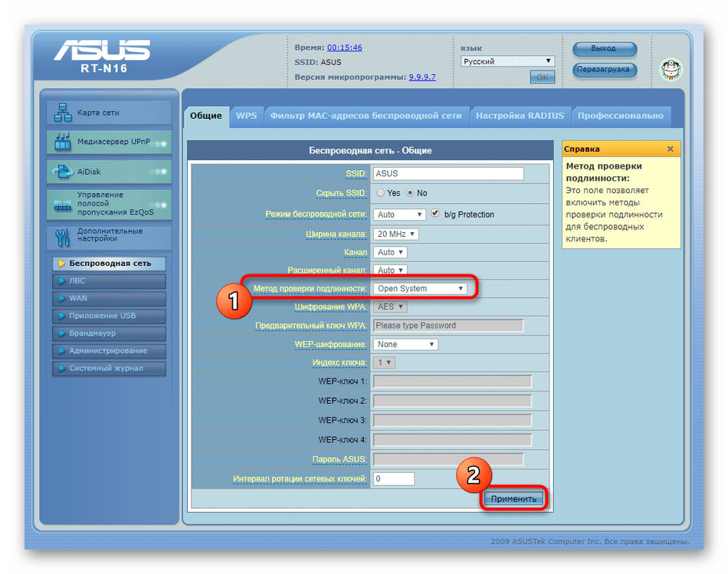Open Дополнительные настройки in the sidebar

point(109,237)
